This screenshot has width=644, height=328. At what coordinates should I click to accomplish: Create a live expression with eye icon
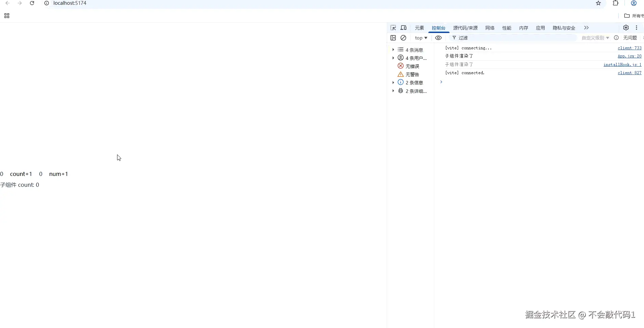438,38
